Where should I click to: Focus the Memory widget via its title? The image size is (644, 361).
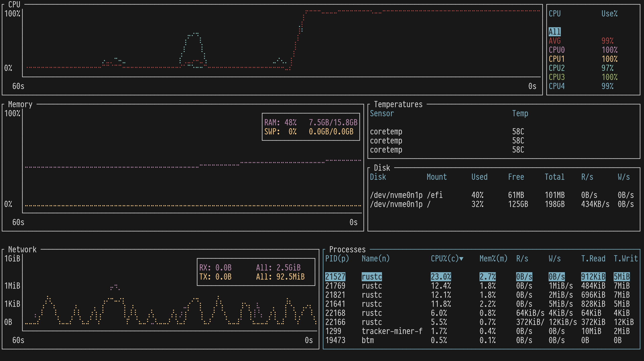click(20, 104)
